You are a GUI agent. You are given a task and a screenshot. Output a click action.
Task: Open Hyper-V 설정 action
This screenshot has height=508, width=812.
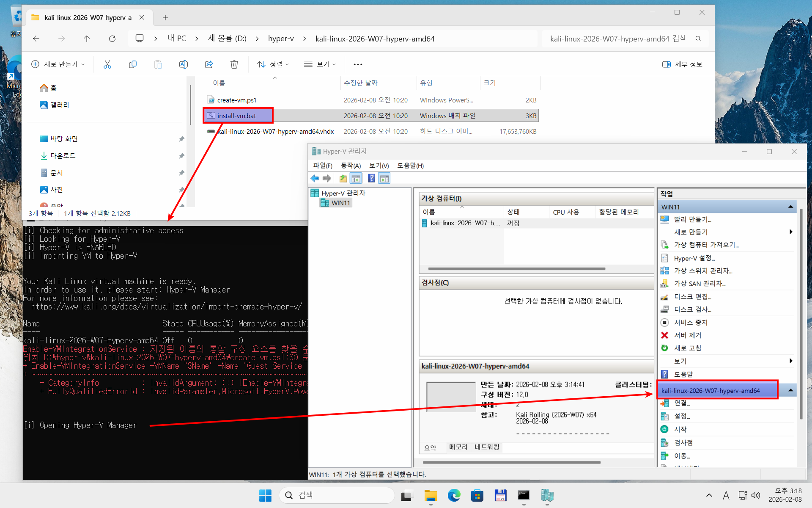[694, 258]
